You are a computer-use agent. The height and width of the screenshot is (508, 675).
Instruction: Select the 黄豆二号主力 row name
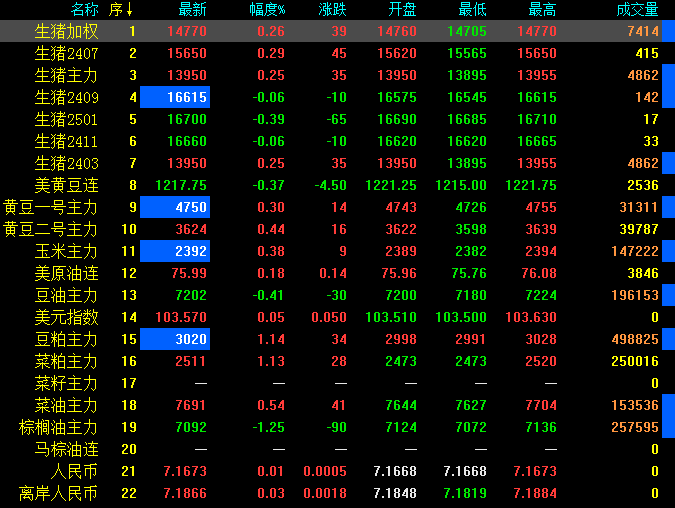point(50,229)
